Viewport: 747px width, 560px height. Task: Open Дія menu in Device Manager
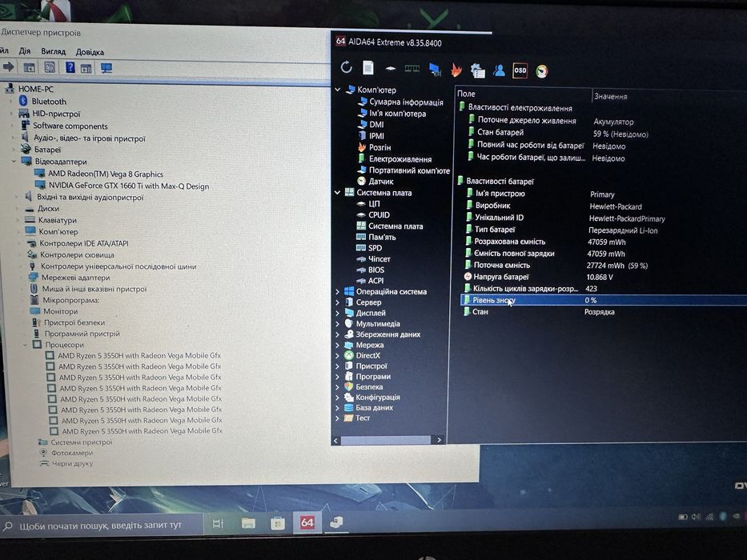click(x=24, y=51)
